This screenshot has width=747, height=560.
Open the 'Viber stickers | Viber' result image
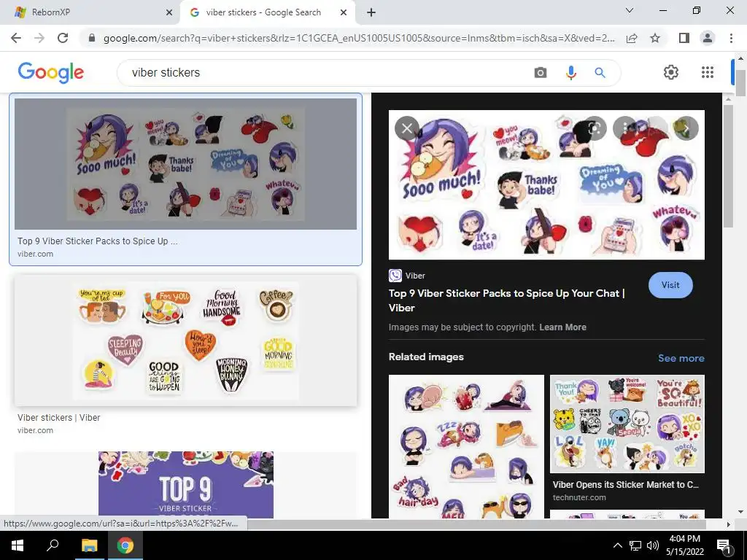(185, 341)
